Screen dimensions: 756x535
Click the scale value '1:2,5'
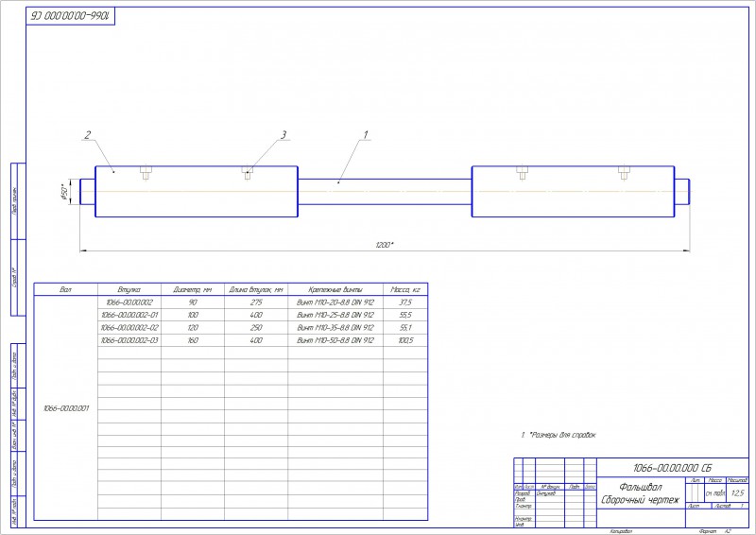(738, 493)
